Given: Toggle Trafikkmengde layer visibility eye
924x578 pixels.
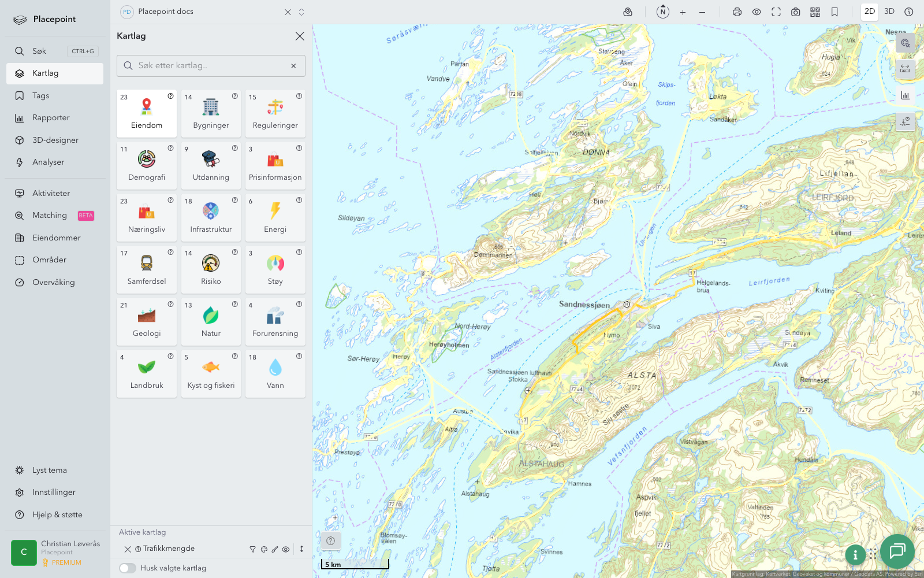Looking at the screenshot, I should pos(285,549).
